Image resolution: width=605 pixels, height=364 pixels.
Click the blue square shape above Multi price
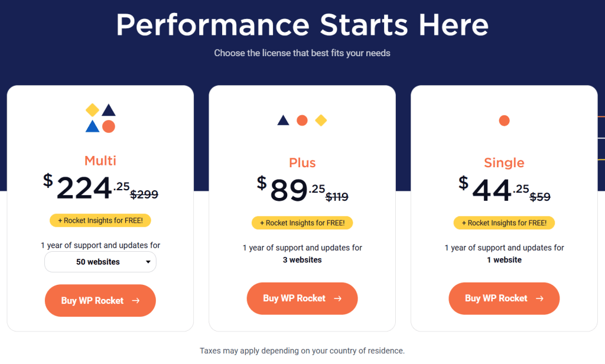point(92,126)
